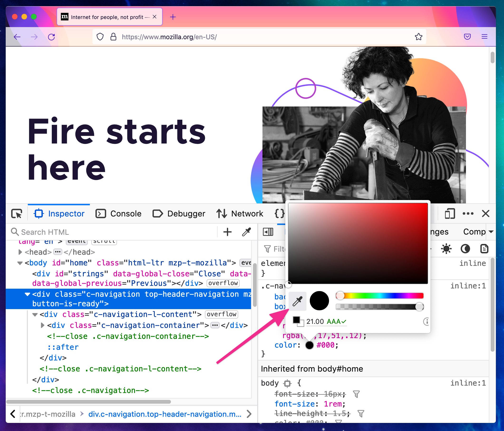Click overflow badge on c-navigation-l-content

point(222,314)
